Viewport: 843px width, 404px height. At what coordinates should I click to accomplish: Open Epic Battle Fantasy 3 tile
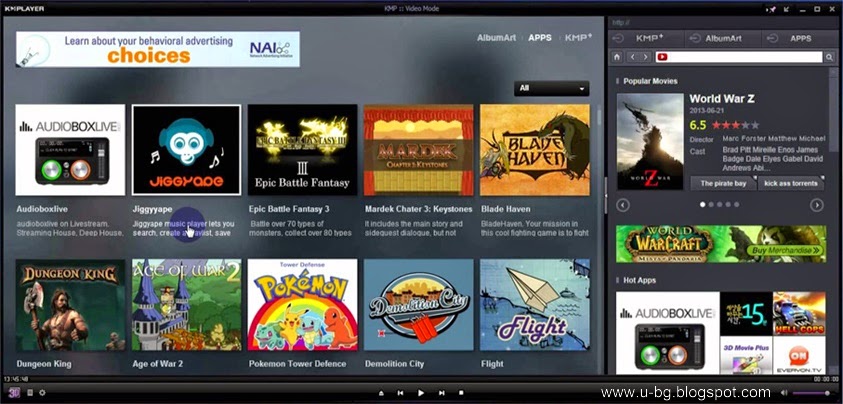click(x=303, y=150)
